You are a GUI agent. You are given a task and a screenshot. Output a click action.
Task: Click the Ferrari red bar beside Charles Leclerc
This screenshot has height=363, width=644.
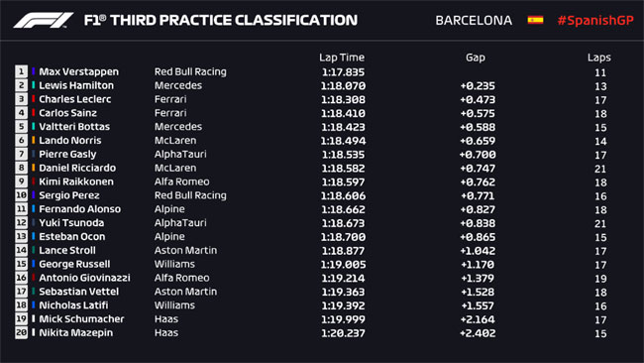tap(34, 99)
